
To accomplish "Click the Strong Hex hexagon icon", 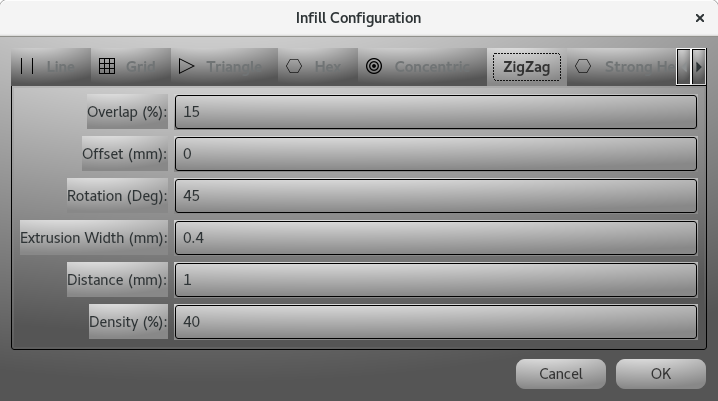I will (x=584, y=67).
